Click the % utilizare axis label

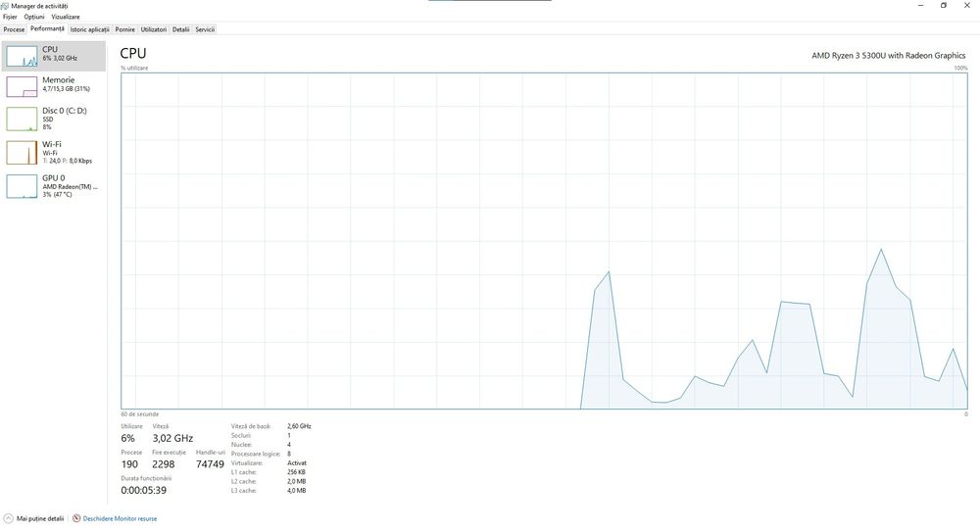pyautogui.click(x=134, y=69)
